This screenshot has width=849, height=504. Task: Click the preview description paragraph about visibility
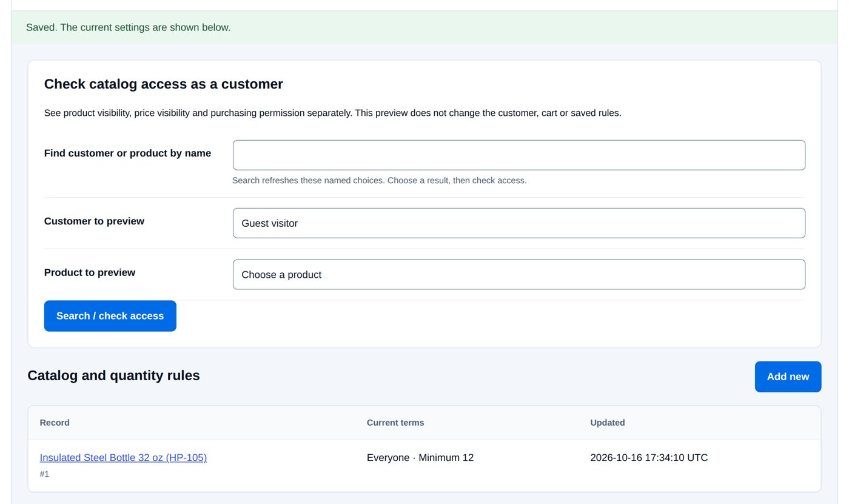click(x=333, y=113)
